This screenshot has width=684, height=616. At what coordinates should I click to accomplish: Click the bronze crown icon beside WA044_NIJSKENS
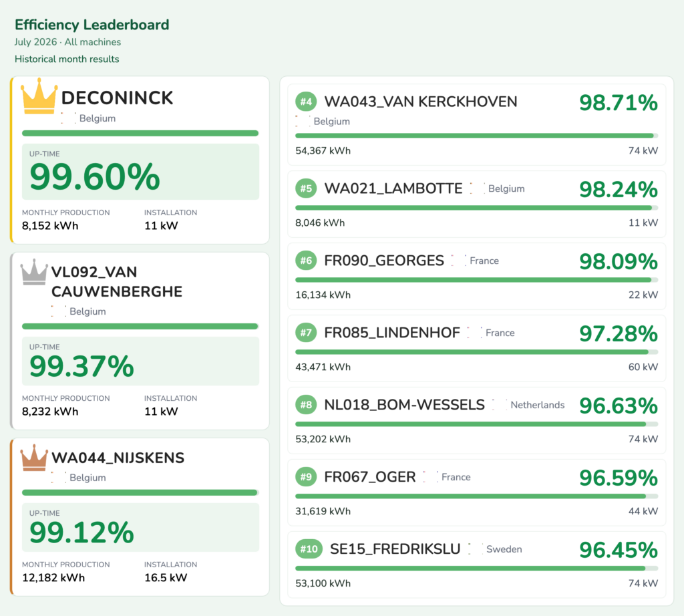pos(34,458)
